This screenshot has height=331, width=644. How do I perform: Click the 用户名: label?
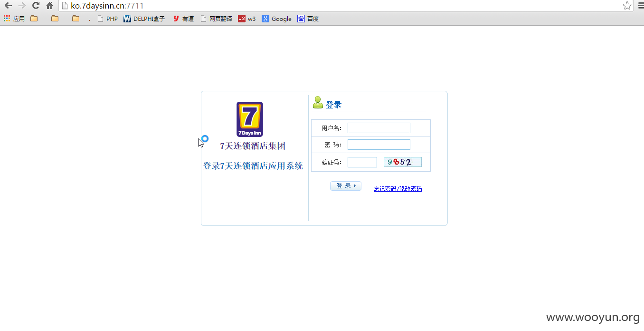click(331, 128)
